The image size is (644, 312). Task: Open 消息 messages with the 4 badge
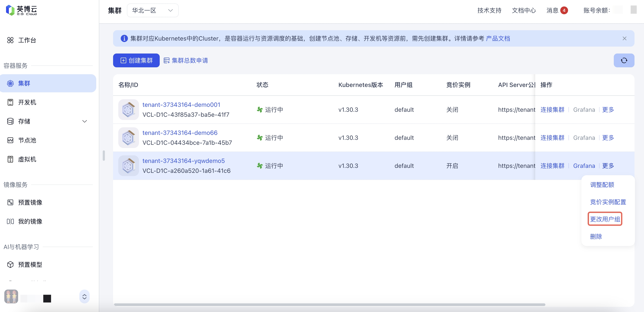[x=557, y=10]
